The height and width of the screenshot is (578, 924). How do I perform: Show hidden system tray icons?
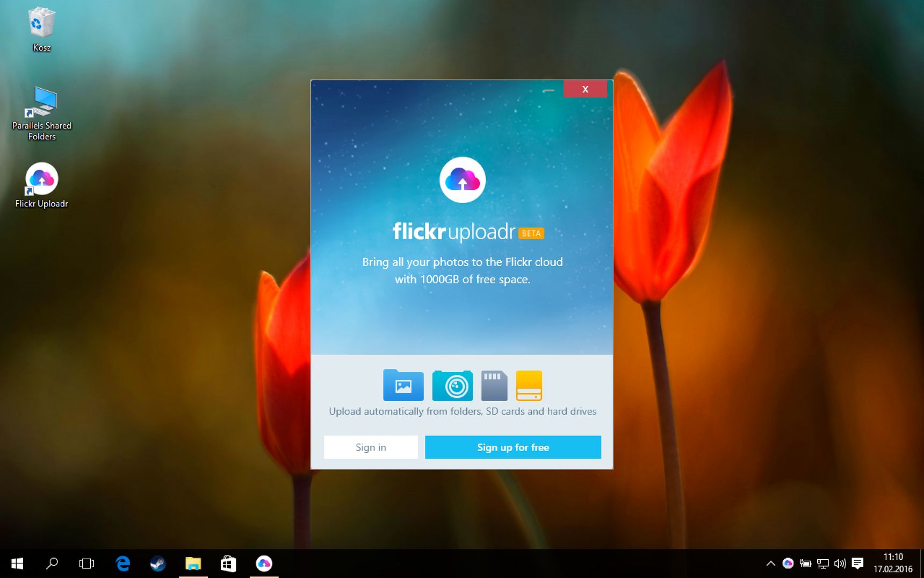pyautogui.click(x=770, y=563)
